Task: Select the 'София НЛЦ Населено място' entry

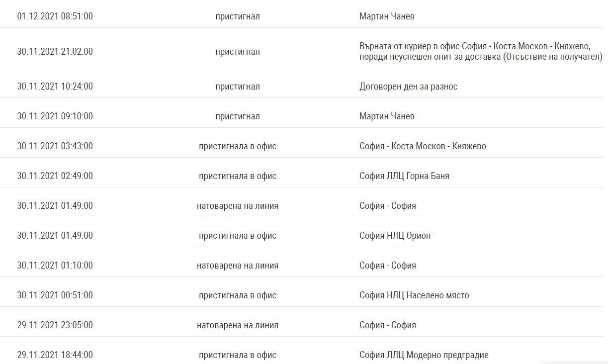Action: click(414, 295)
